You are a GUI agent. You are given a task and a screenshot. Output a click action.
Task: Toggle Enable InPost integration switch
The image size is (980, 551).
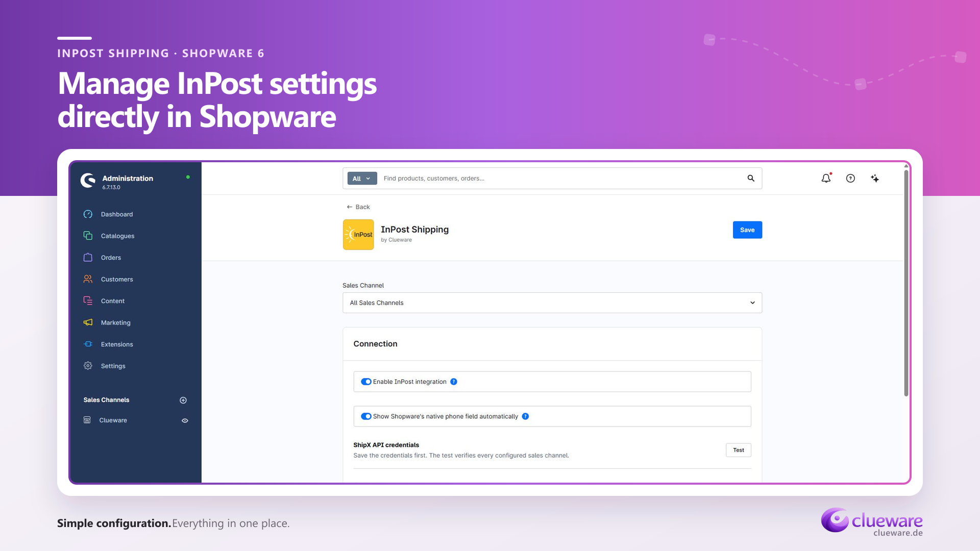366,382
